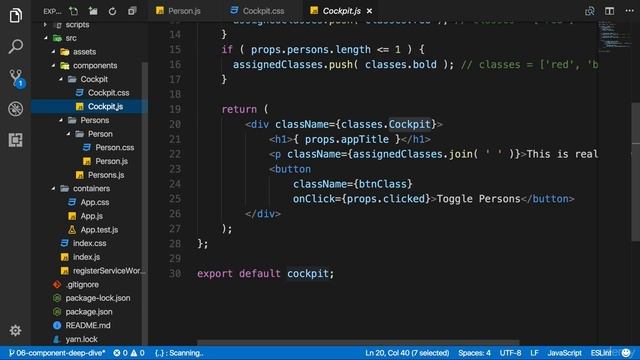Open the Explorer view in activity bar

pyautogui.click(x=16, y=16)
